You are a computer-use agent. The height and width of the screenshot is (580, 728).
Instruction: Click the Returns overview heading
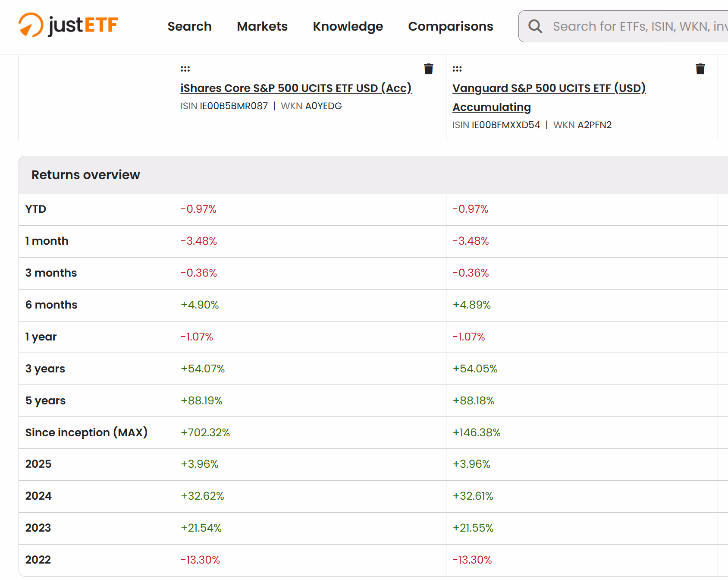[x=85, y=175]
